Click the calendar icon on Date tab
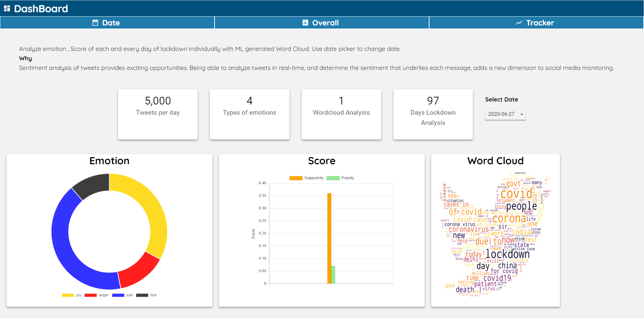Image resolution: width=644 pixels, height=318 pixels. tap(95, 23)
